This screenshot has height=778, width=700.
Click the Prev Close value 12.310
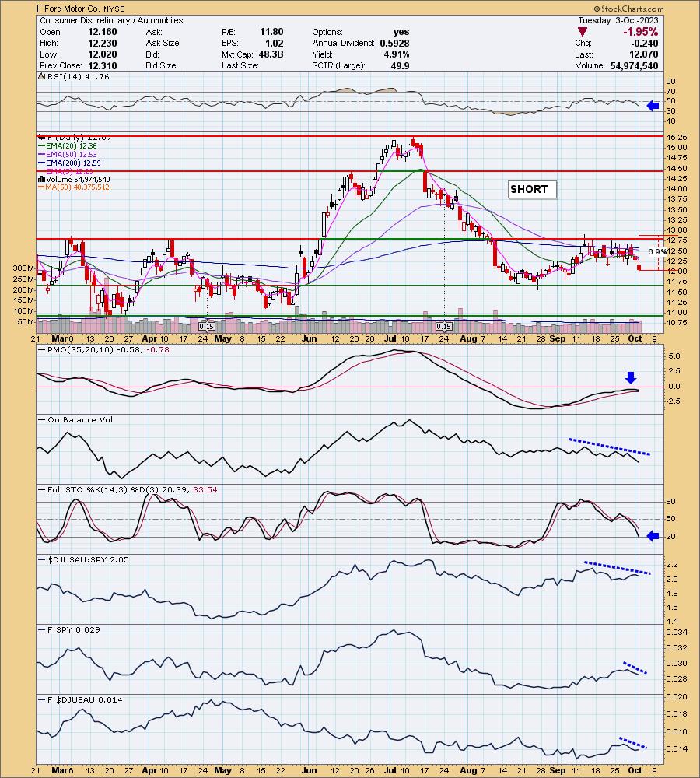pos(102,66)
